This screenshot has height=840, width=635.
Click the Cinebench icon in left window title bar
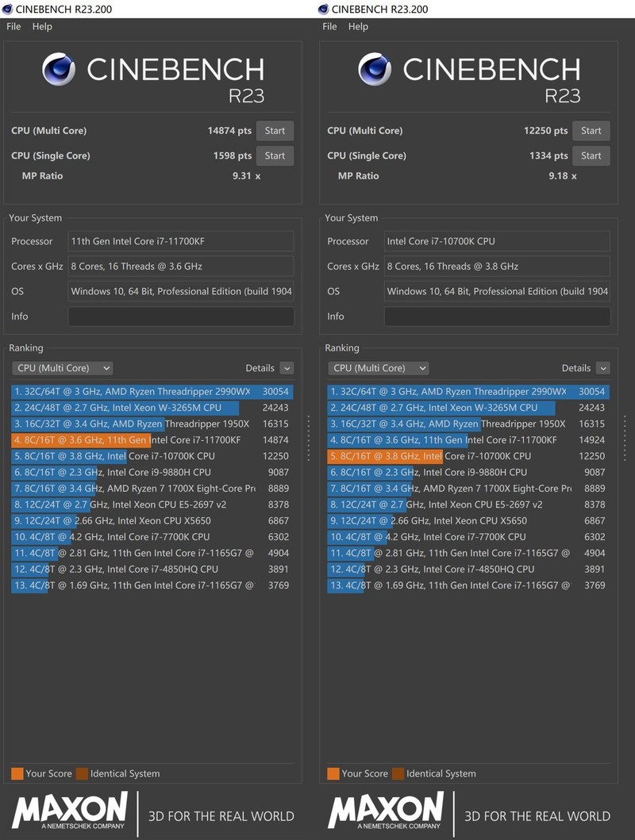(7, 9)
